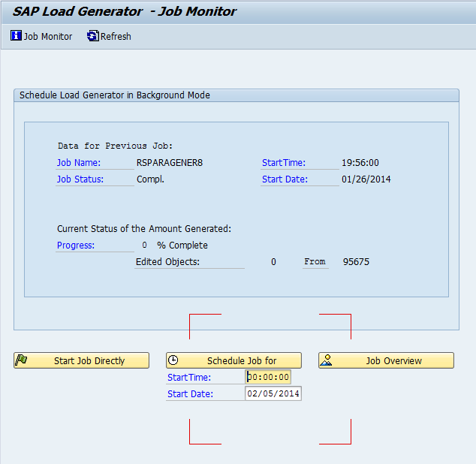Click the StartTime: label under Schedule button
Image resolution: width=476 pixels, height=464 pixels.
[x=188, y=378]
